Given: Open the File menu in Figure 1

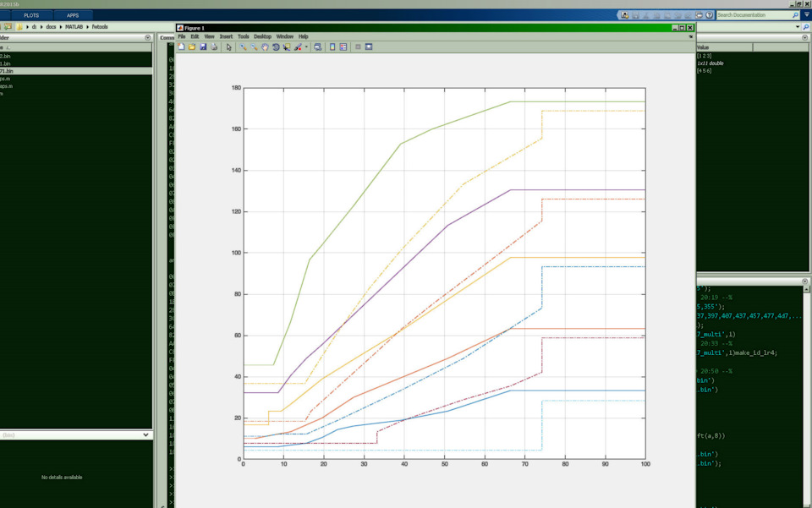Looking at the screenshot, I should [x=182, y=36].
